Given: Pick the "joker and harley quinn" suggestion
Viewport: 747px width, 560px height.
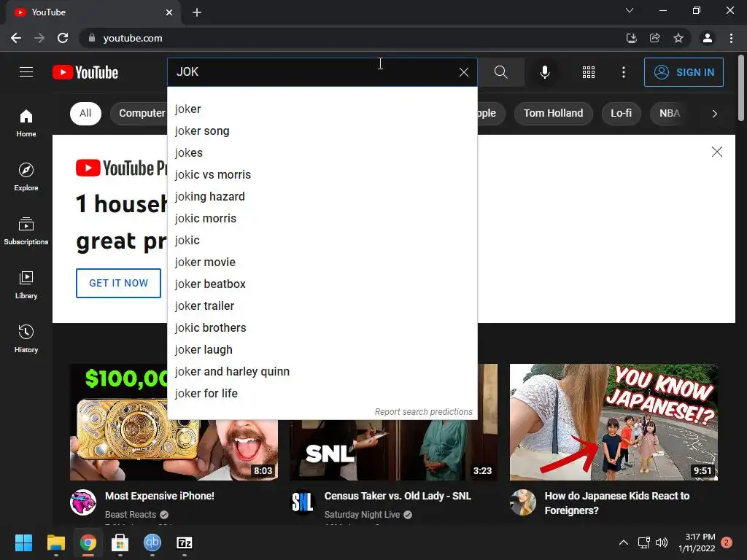Looking at the screenshot, I should [x=322, y=372].
